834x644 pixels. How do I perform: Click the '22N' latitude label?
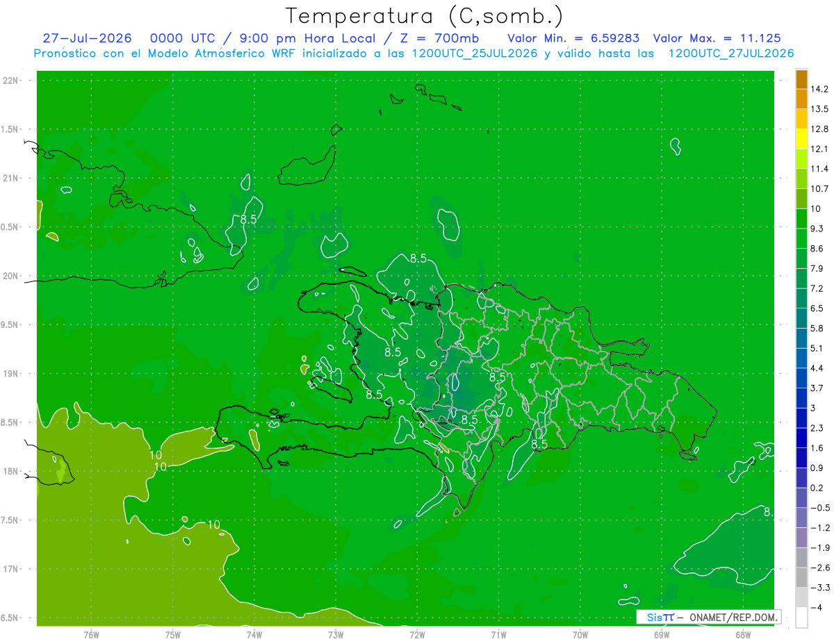coord(10,80)
